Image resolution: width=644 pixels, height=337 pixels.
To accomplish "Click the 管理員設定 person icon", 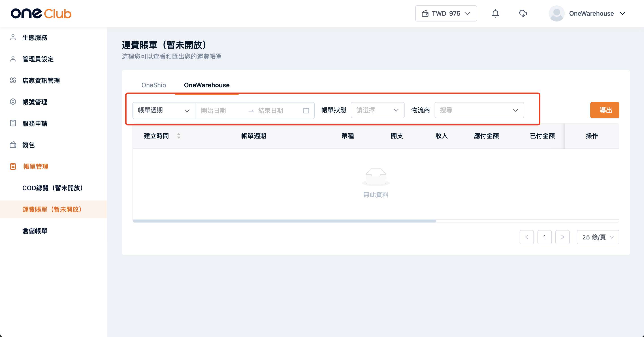I will (x=13, y=59).
